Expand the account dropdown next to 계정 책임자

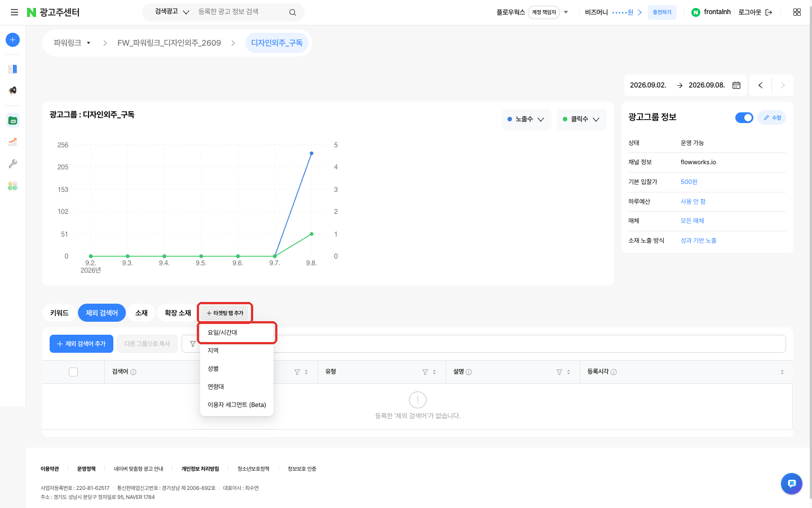566,12
